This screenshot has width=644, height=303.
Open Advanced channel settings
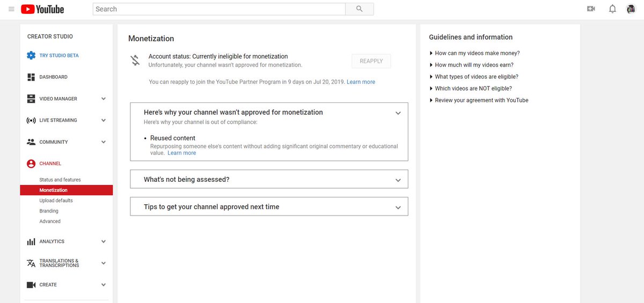tap(50, 221)
